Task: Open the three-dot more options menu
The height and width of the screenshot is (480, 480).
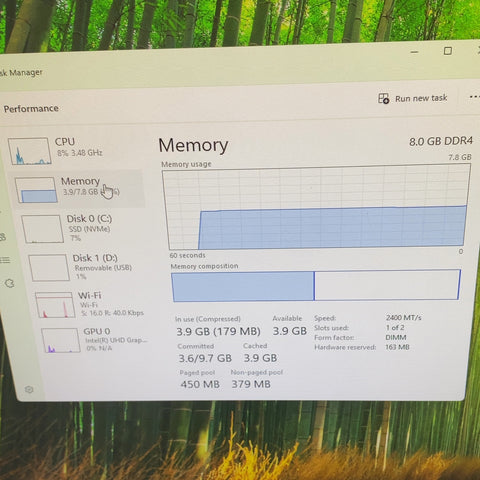Action: click(x=475, y=97)
